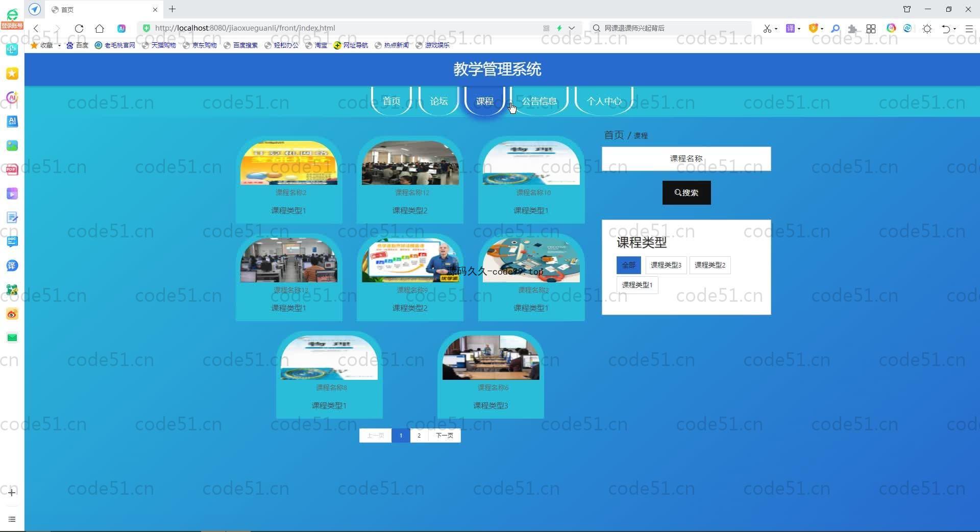Open the 论坛 navigation tab

coord(438,101)
